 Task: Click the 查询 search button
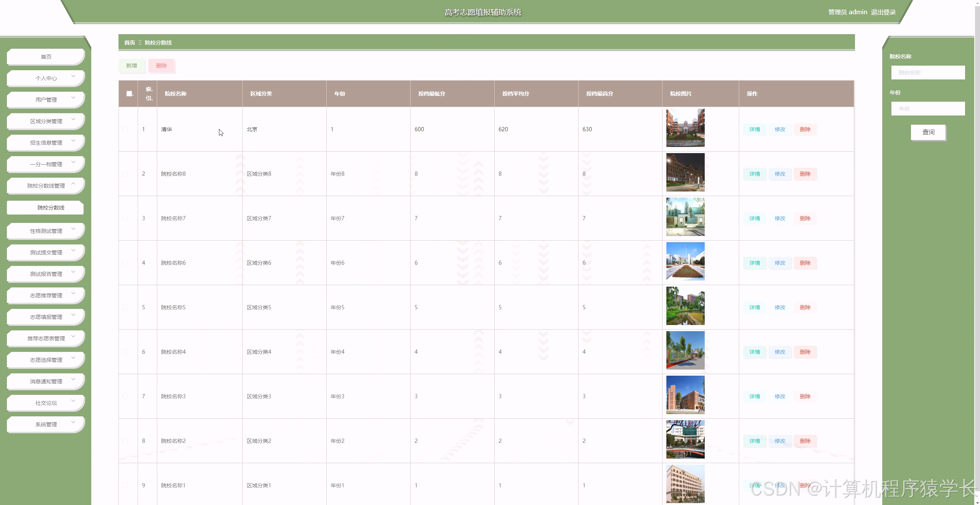[928, 132]
